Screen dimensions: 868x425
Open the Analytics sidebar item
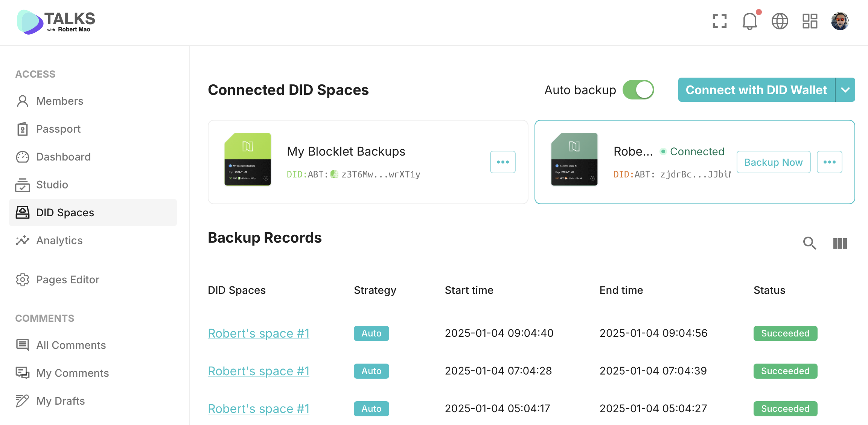59,240
